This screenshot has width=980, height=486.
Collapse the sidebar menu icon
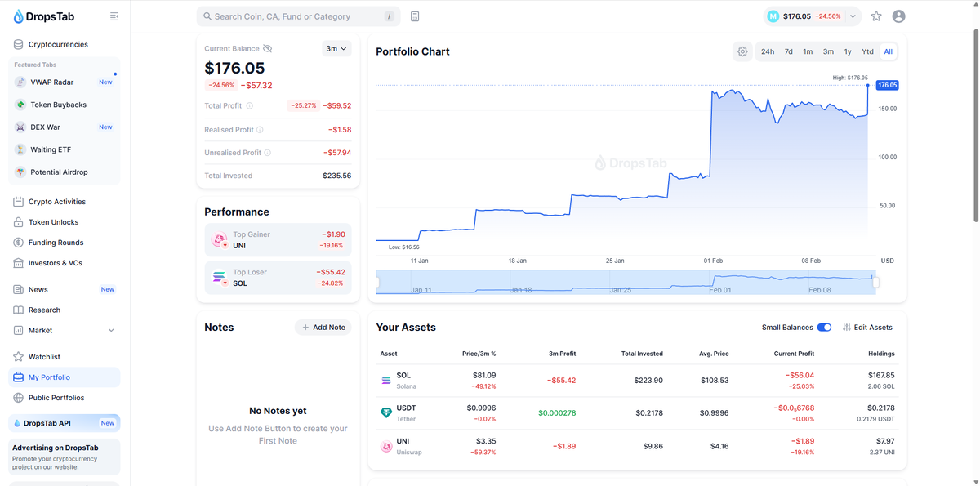point(114,16)
